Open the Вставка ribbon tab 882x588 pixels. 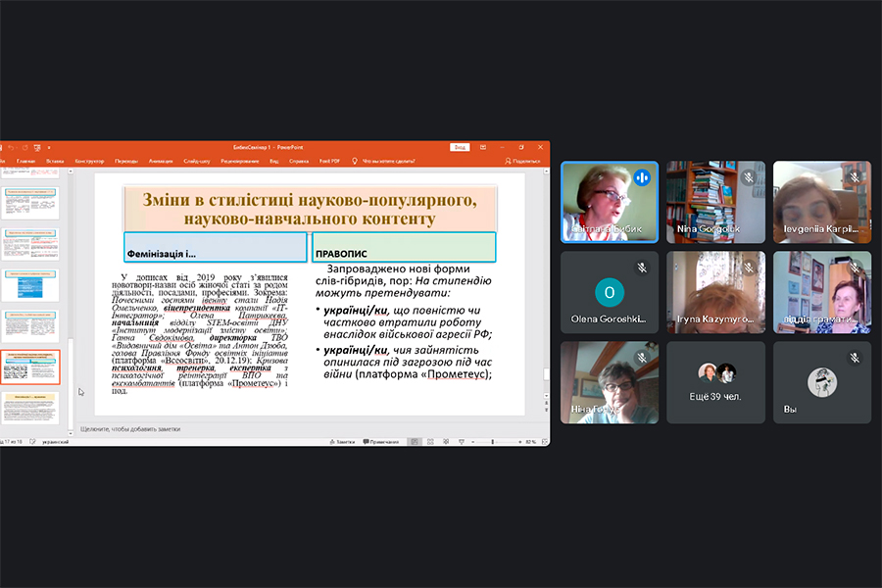(55, 161)
